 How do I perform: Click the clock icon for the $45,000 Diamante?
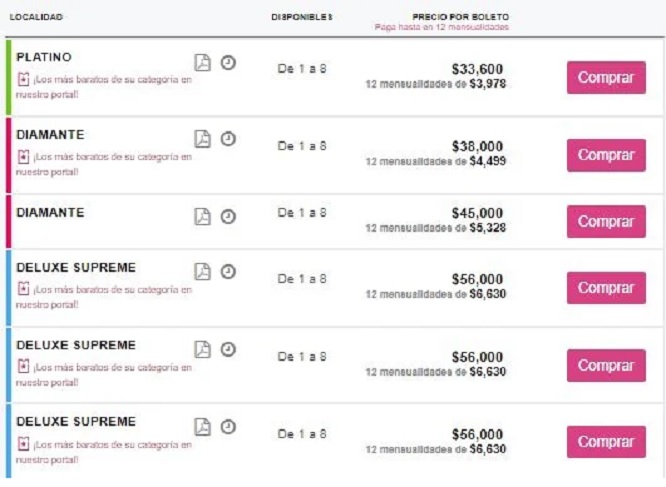pyautogui.click(x=228, y=216)
